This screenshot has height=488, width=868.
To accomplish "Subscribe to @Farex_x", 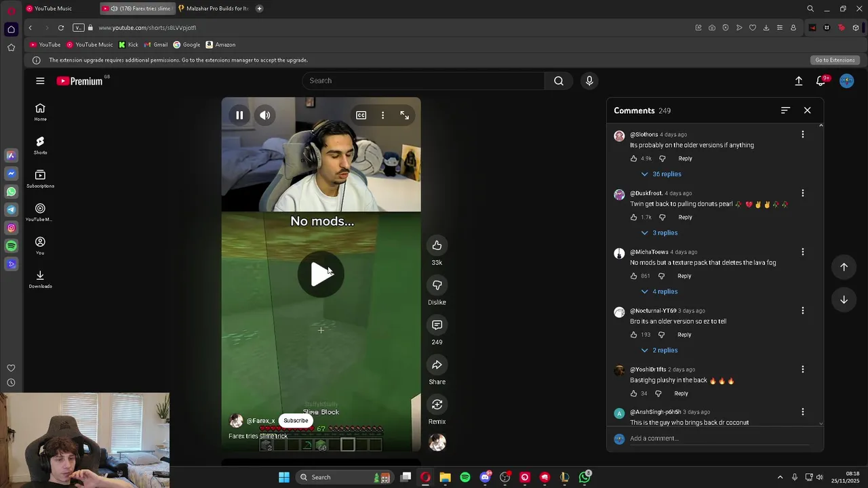I will click(x=296, y=420).
